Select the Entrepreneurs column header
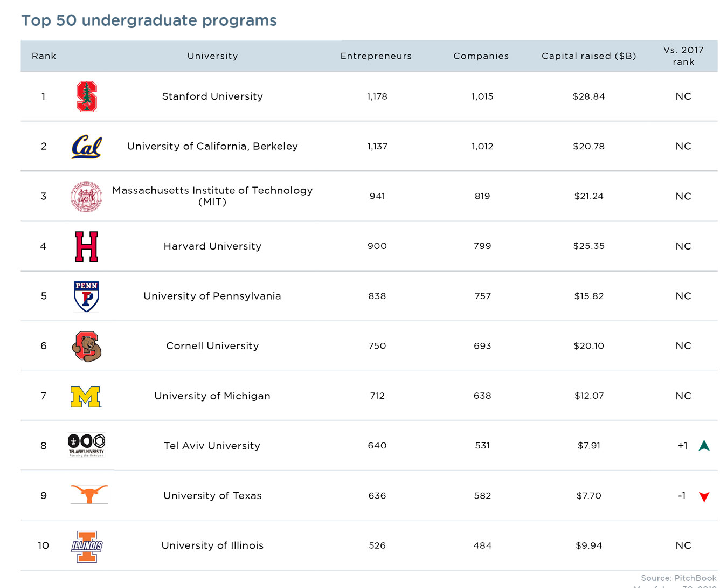The width and height of the screenshot is (727, 588). pyautogui.click(x=376, y=56)
